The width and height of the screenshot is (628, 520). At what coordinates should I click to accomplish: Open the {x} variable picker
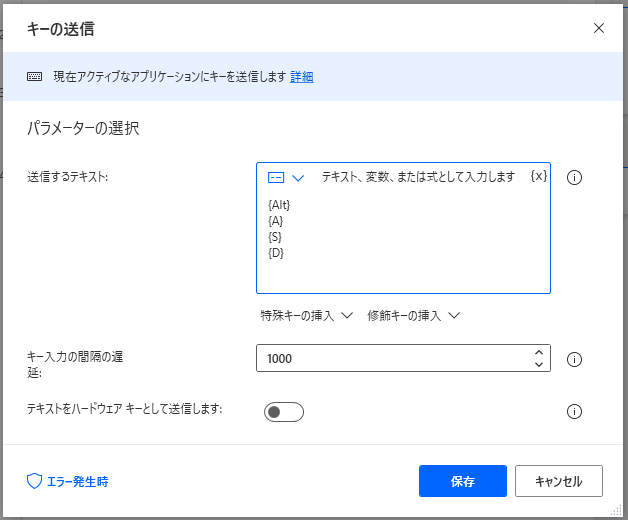click(x=539, y=176)
